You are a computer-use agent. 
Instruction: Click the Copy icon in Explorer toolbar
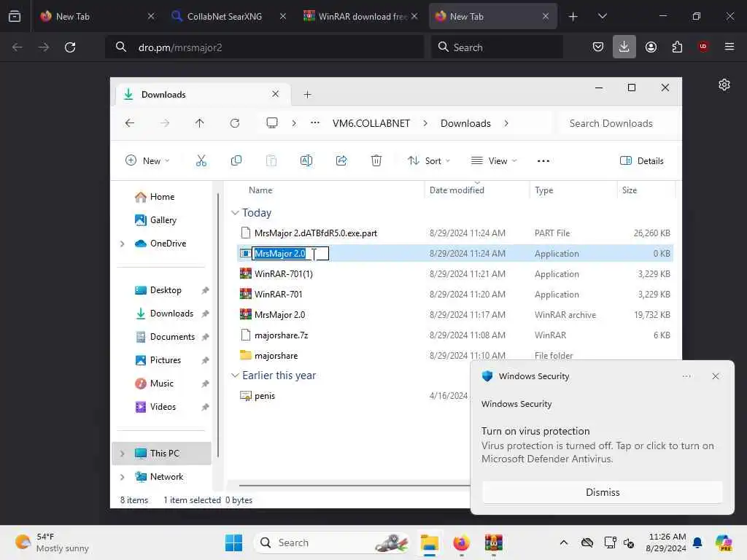click(x=236, y=160)
